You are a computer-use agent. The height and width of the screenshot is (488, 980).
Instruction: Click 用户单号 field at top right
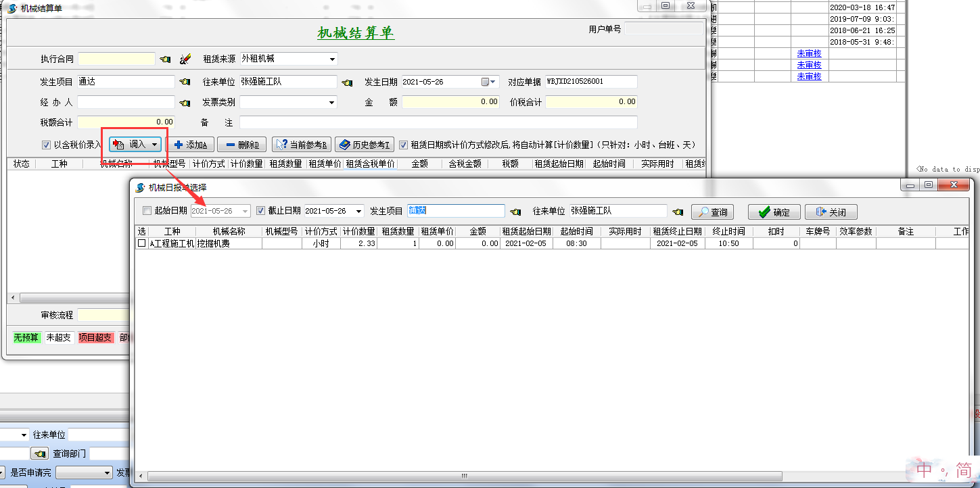(663, 29)
